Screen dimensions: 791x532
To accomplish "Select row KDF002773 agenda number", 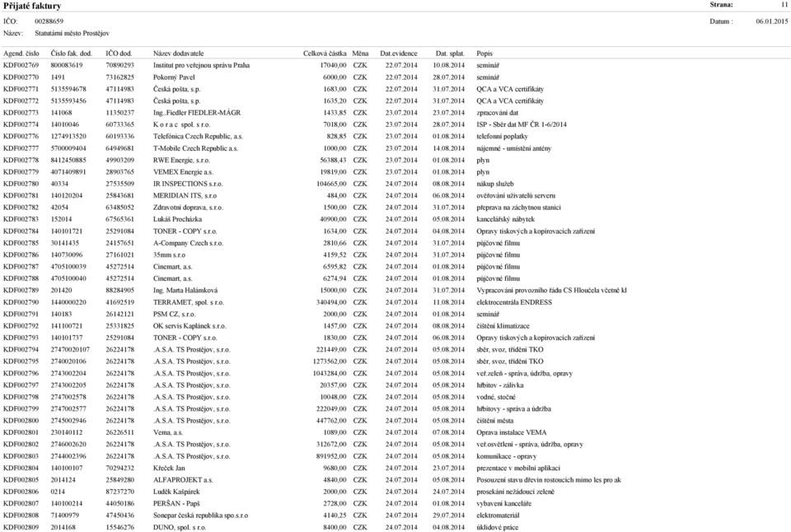I will (x=21, y=113).
